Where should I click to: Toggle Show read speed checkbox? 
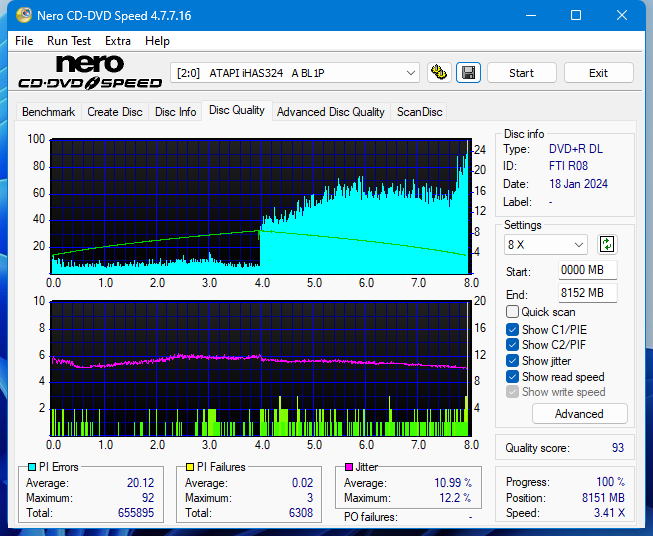pyautogui.click(x=512, y=376)
